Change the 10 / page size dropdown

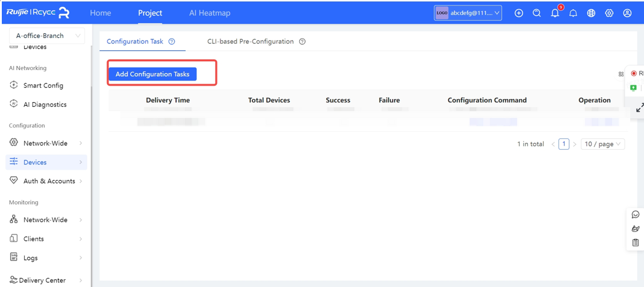pyautogui.click(x=602, y=144)
